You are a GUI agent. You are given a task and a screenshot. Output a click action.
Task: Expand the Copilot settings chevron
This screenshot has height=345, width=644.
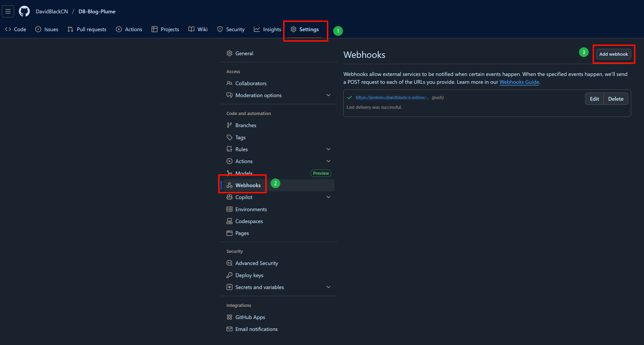[x=329, y=197]
